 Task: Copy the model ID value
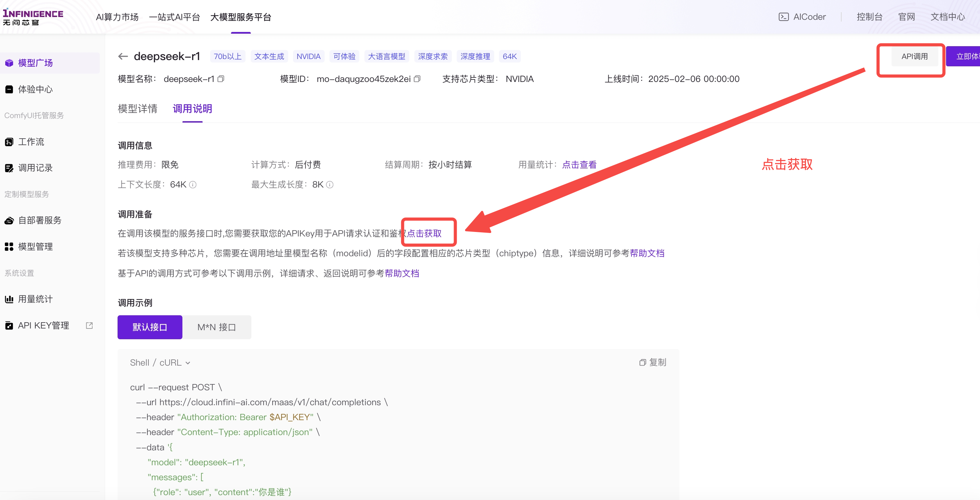coord(417,79)
